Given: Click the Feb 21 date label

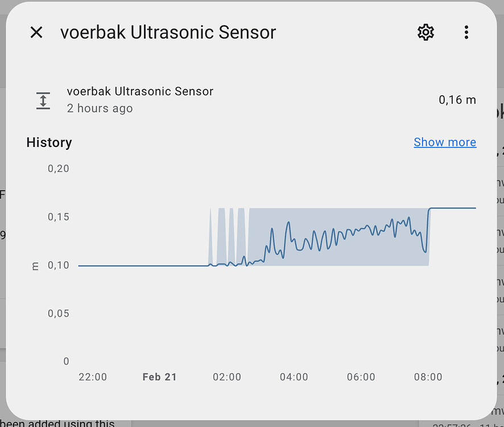Looking at the screenshot, I should (x=159, y=377).
